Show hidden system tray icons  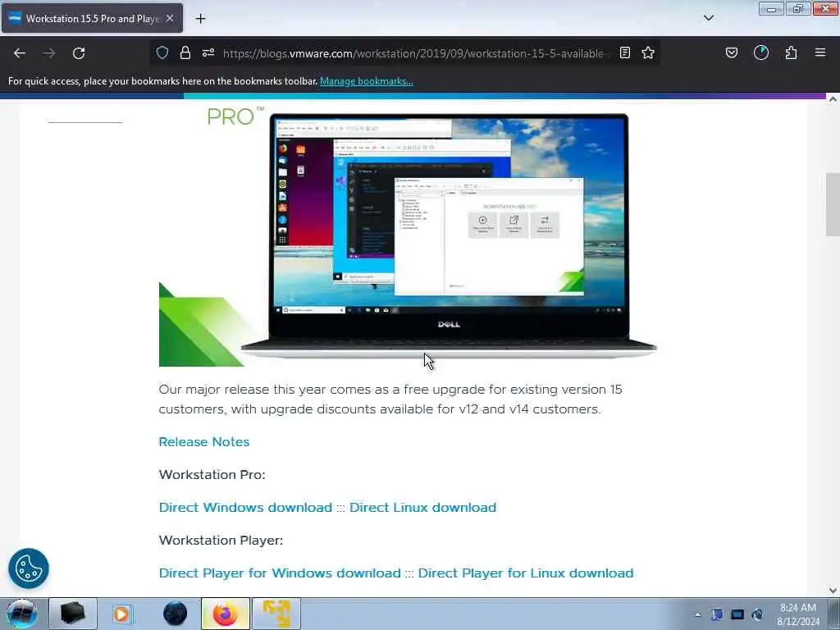point(697,614)
